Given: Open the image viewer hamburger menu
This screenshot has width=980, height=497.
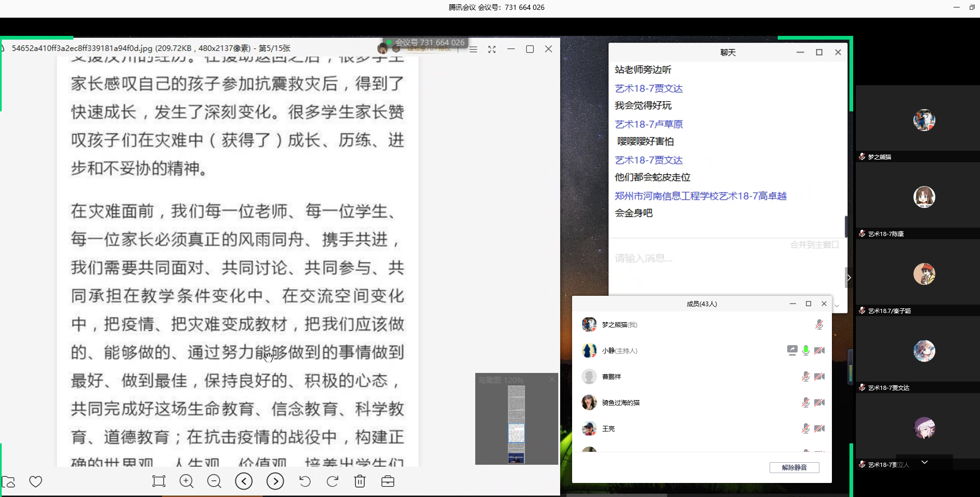Looking at the screenshot, I should [473, 49].
